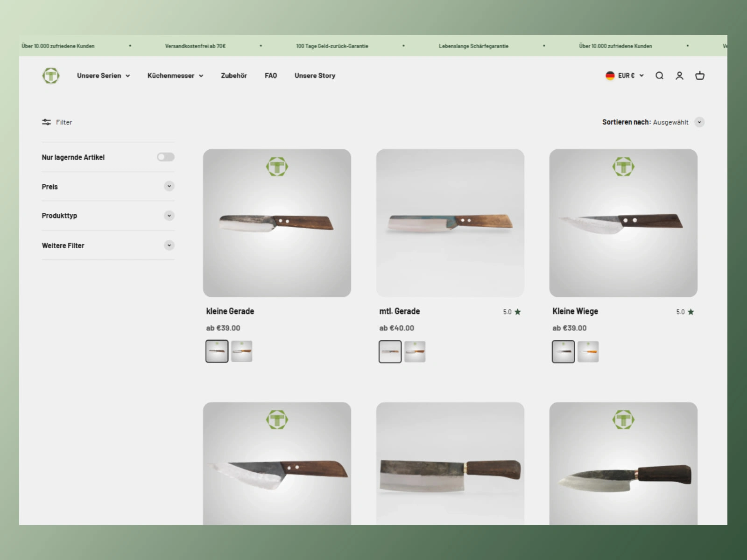The height and width of the screenshot is (560, 747).
Task: Click the hexagon T store logo in header
Action: coord(51,76)
